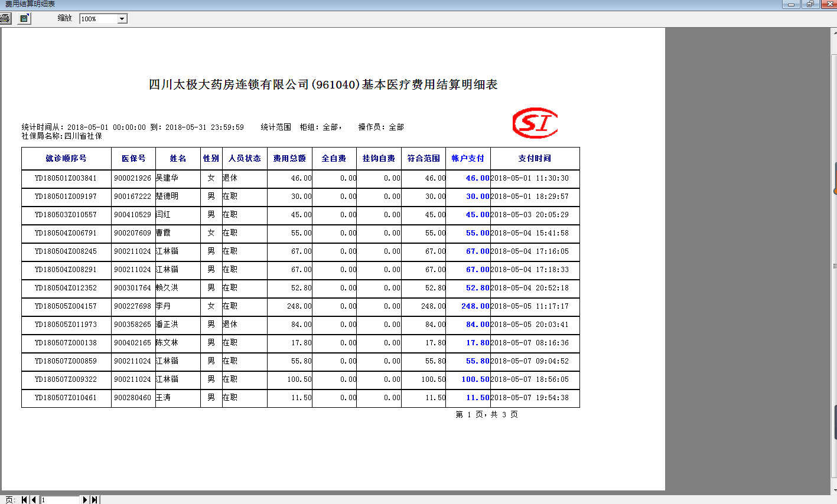The image size is (837, 504).
Task: Go to the previous report page
Action: point(34,500)
